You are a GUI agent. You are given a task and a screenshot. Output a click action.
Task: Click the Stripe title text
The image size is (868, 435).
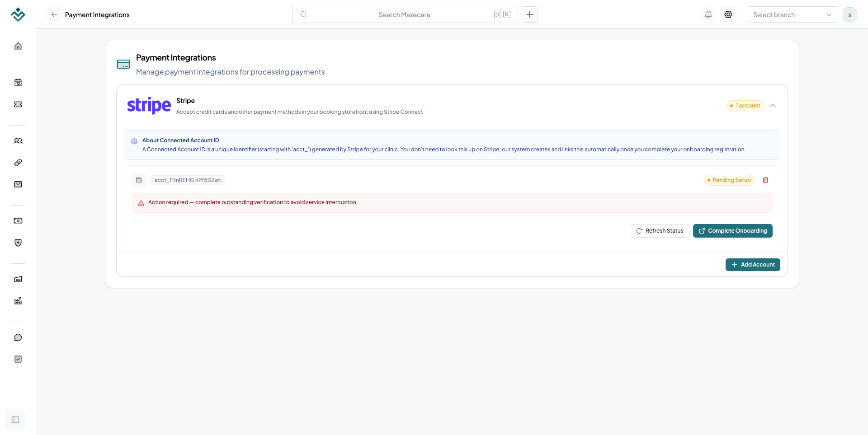pos(185,101)
